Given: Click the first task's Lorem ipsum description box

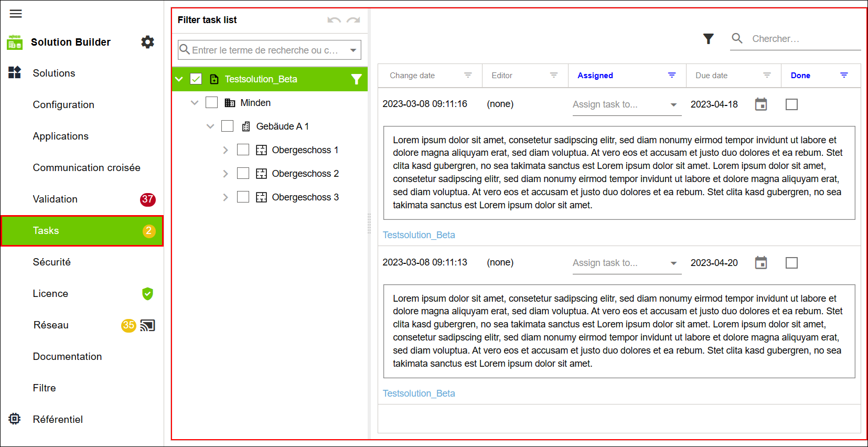Looking at the screenshot, I should [x=619, y=173].
